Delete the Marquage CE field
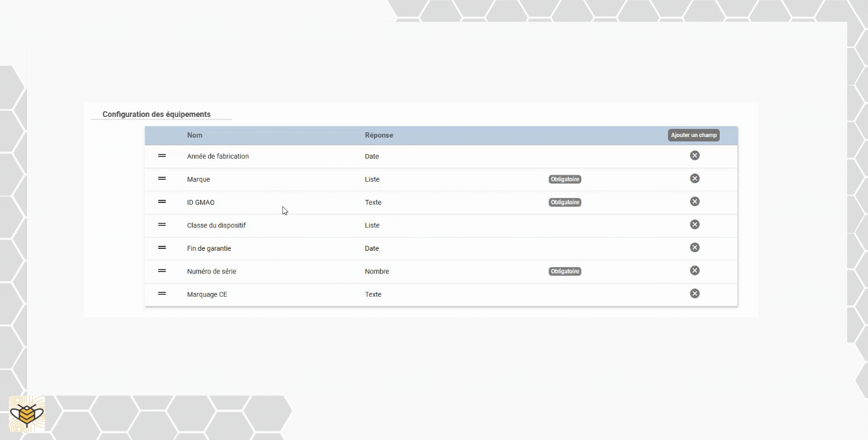Viewport: 868px width, 440px height. pos(695,294)
